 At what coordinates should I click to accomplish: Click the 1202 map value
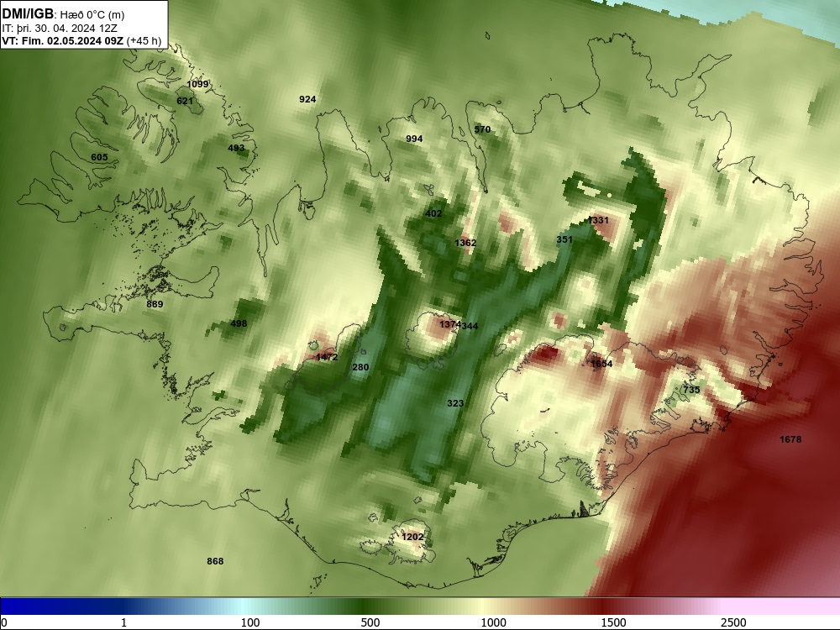[x=412, y=537]
